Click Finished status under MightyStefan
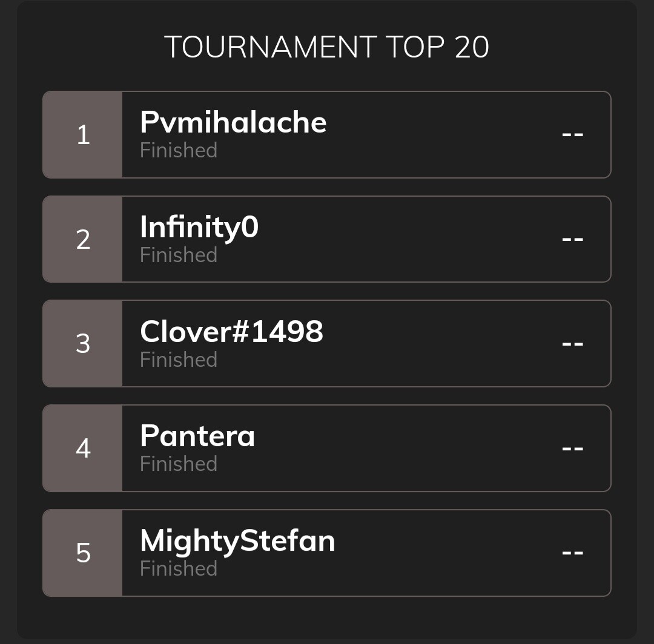654x644 pixels. coord(179,568)
